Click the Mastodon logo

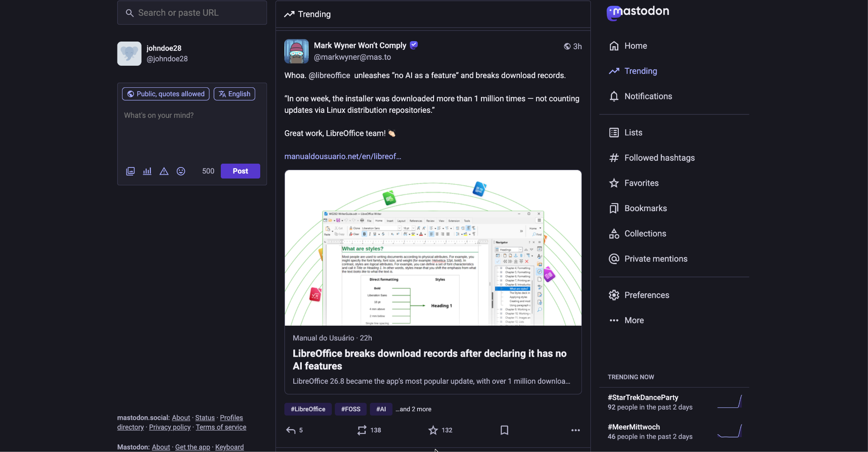[638, 12]
